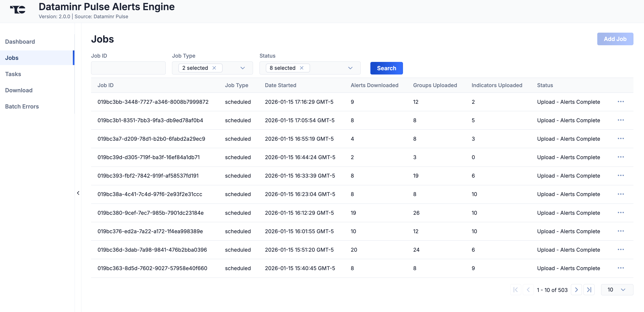This screenshot has width=644, height=312.
Task: Open actions menu for job 019bc380-9cef row
Action: click(622, 213)
